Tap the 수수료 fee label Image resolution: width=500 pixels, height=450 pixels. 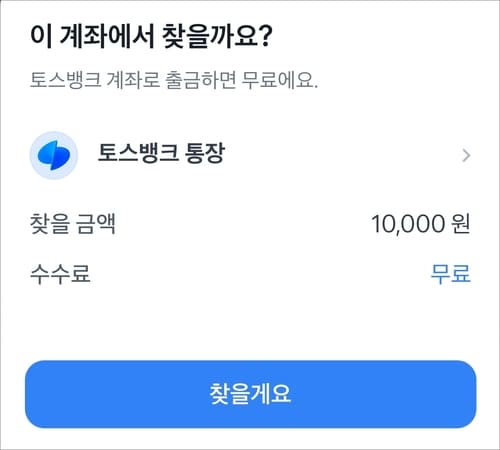coord(60,274)
